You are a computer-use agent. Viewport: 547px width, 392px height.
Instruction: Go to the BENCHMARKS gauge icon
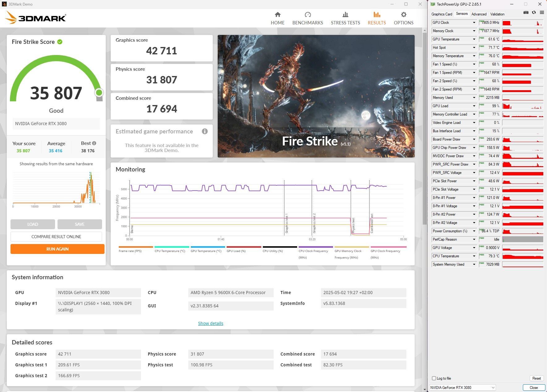click(308, 15)
